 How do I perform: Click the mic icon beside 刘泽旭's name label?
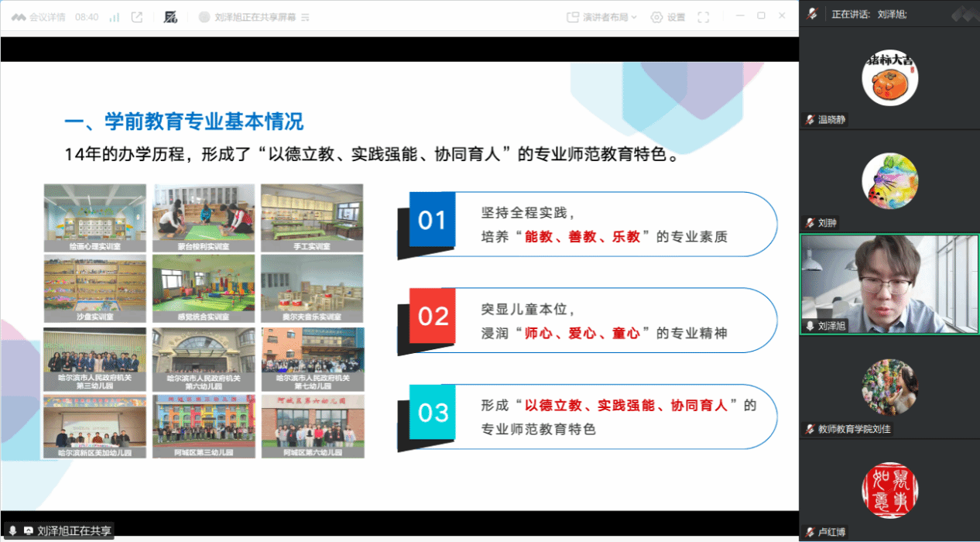pyautogui.click(x=810, y=326)
